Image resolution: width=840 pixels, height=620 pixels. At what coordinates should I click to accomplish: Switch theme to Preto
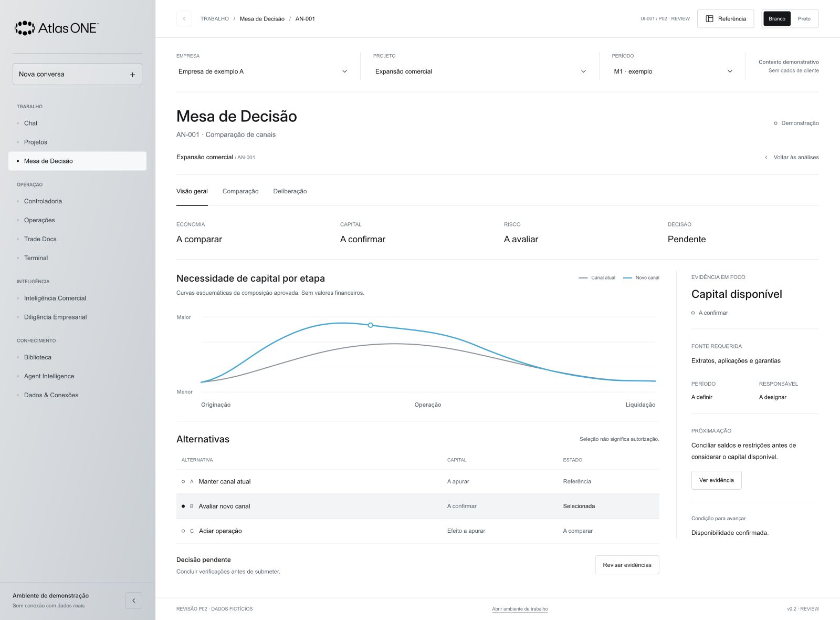click(x=804, y=18)
